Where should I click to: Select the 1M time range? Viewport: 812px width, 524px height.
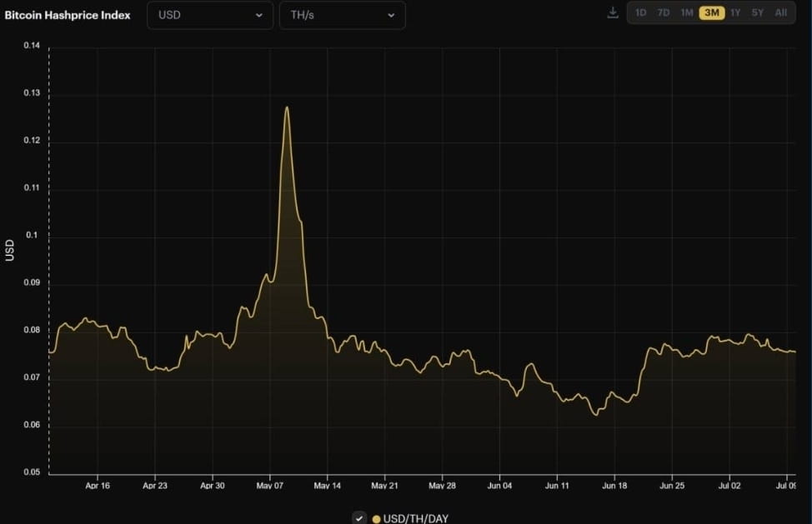687,13
